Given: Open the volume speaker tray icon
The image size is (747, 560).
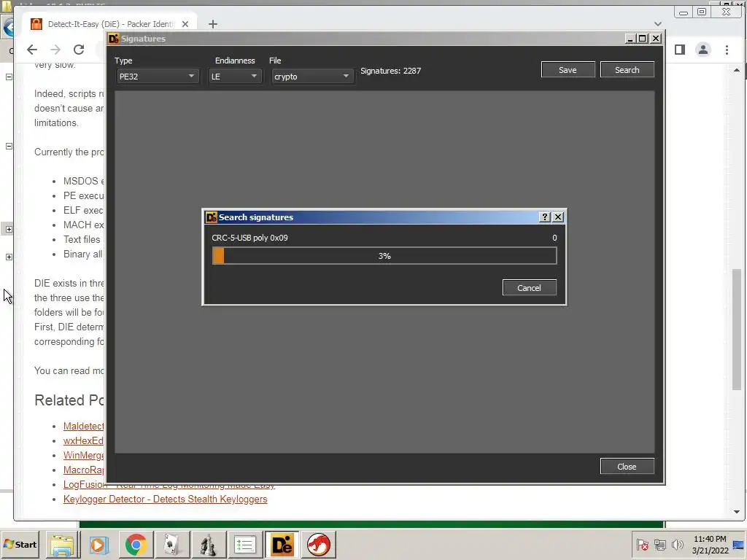Looking at the screenshot, I should 677,545.
